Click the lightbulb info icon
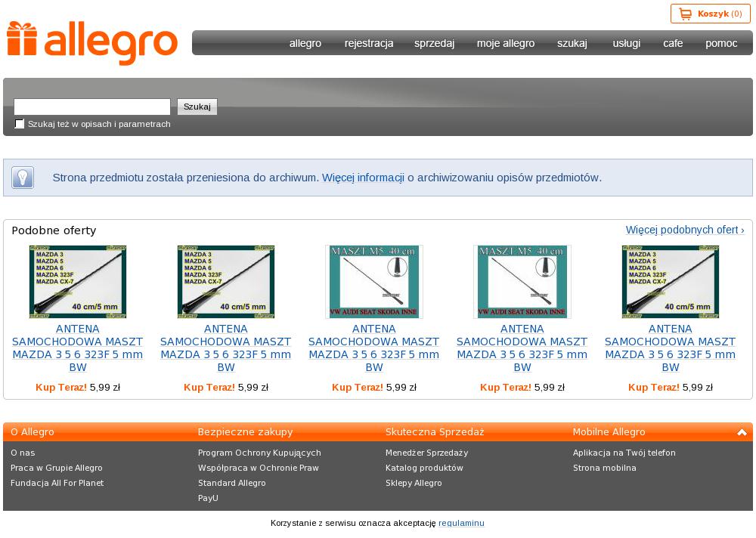 point(23,178)
